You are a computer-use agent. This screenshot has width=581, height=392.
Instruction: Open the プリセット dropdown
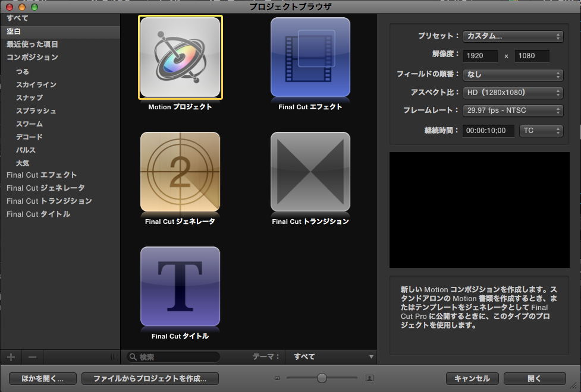tap(513, 36)
